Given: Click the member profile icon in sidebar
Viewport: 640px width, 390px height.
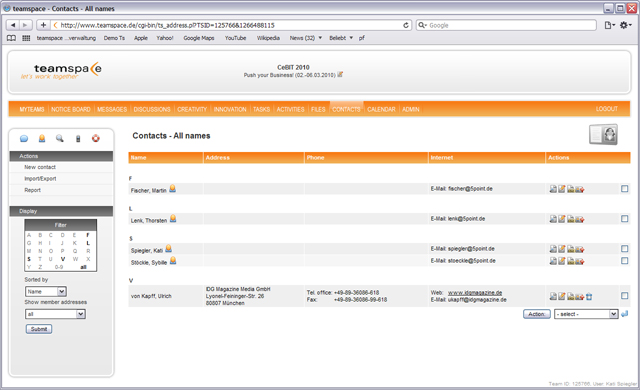Looking at the screenshot, I should tap(42, 139).
